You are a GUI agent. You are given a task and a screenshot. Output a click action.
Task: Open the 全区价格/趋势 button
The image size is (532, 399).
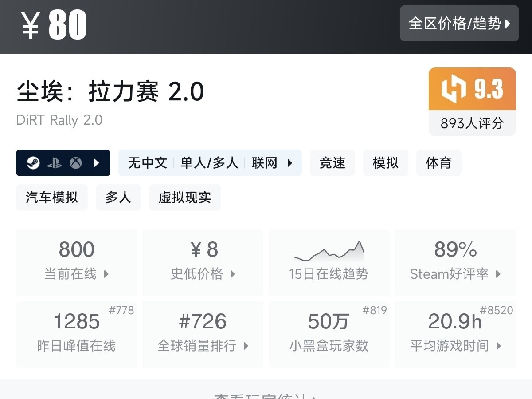[459, 24]
